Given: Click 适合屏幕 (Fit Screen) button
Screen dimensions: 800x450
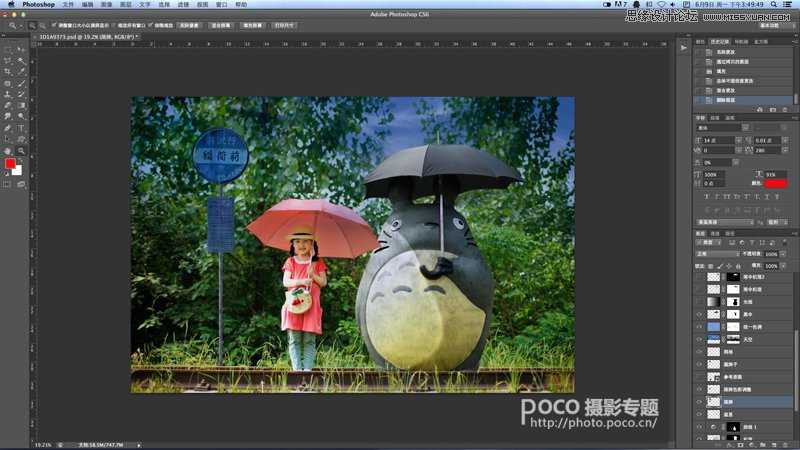Looking at the screenshot, I should tap(220, 25).
